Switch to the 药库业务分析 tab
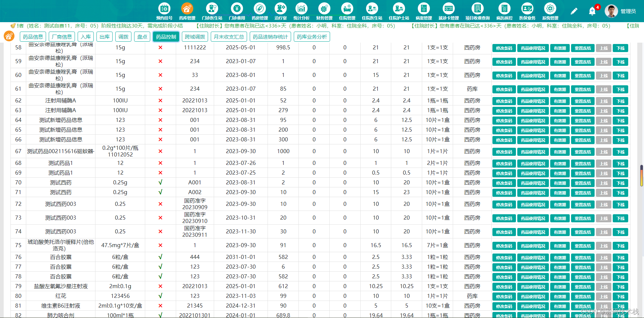 [x=312, y=37]
